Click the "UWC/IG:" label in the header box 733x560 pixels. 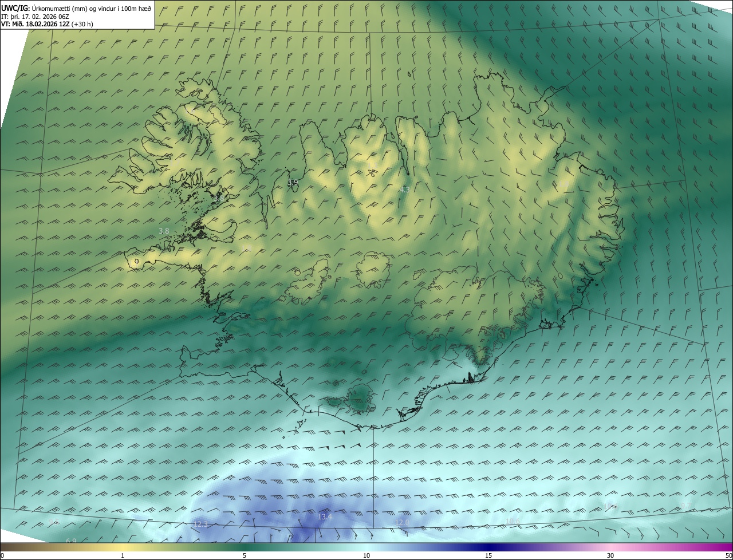point(15,7)
